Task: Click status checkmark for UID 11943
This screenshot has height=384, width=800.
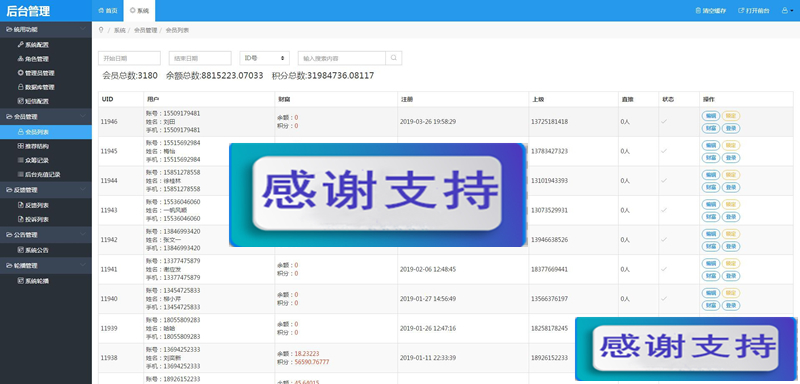Action: pos(664,210)
